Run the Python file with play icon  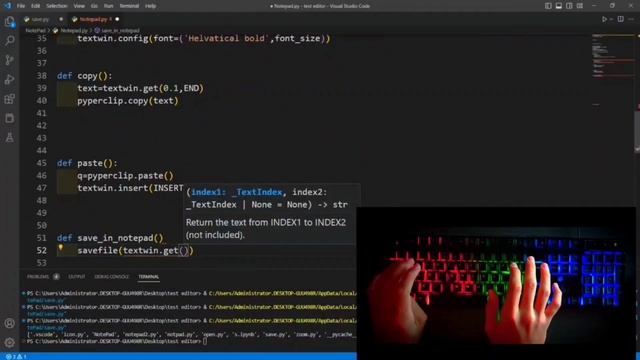(x=604, y=19)
